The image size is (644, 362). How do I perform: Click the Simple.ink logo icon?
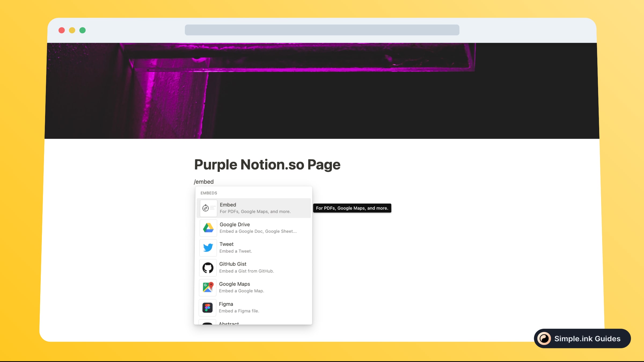coord(544,338)
